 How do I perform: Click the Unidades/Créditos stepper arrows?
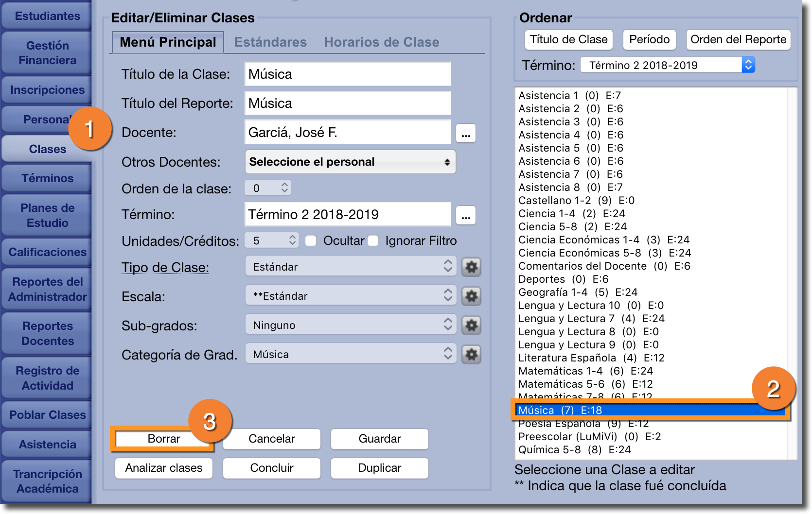click(x=292, y=240)
